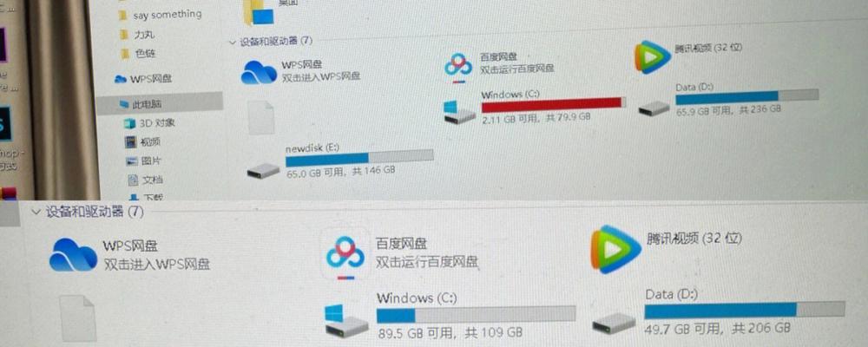The width and height of the screenshot is (868, 347).
Task: Click the large 腾讯视频 (32 位) icon in lower photo
Action: point(615,249)
